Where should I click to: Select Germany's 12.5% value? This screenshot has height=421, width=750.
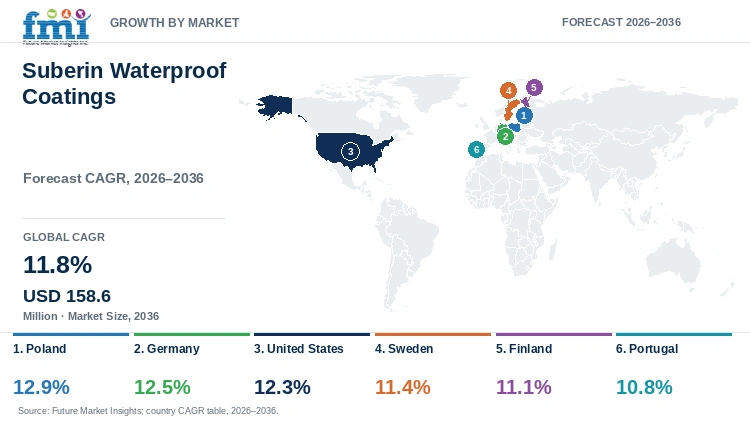pyautogui.click(x=162, y=387)
